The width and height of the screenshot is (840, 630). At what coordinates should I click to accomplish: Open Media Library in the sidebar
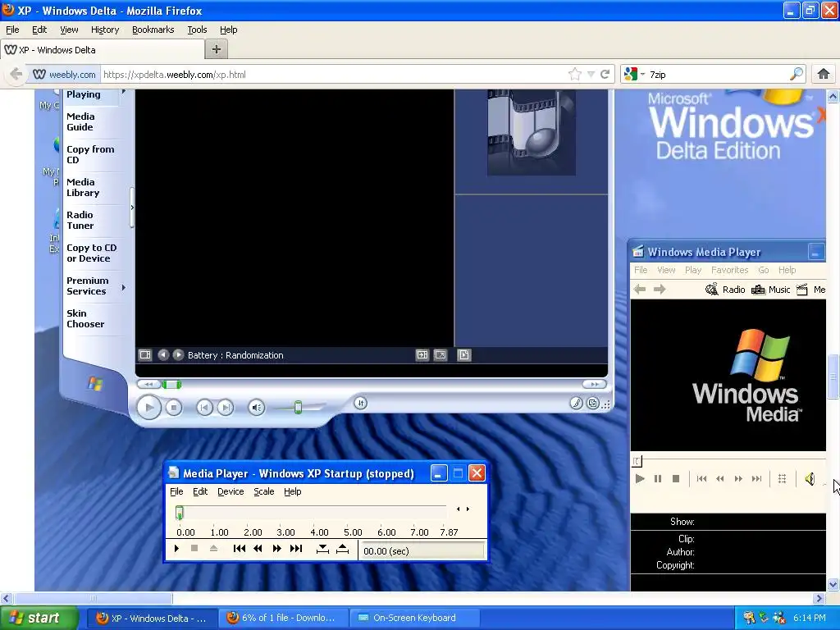coord(83,188)
